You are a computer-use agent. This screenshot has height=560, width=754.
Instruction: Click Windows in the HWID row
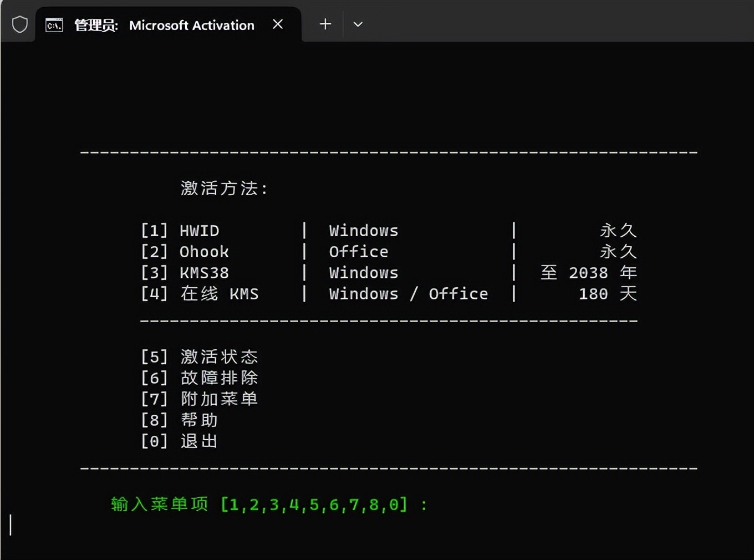364,231
